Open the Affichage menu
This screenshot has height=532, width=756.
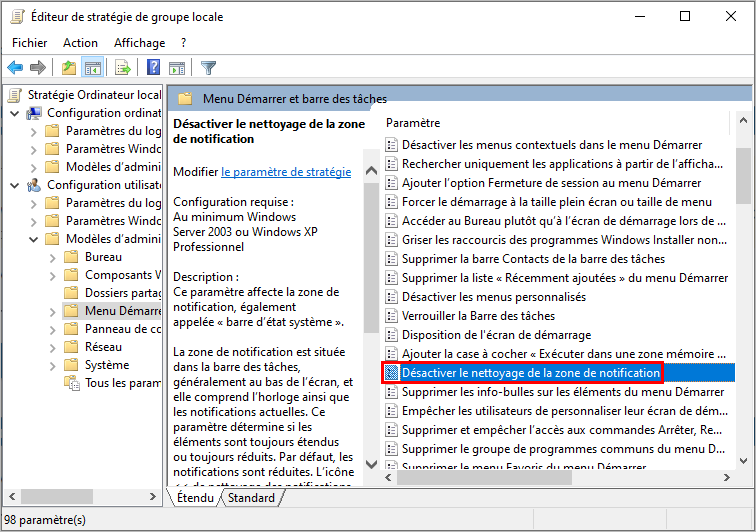(x=139, y=43)
